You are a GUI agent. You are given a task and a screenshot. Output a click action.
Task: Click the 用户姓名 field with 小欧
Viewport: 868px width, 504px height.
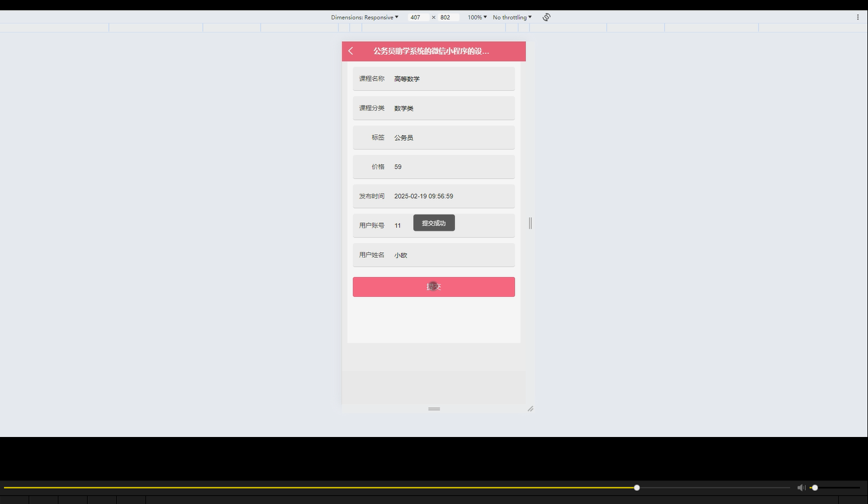(x=433, y=255)
